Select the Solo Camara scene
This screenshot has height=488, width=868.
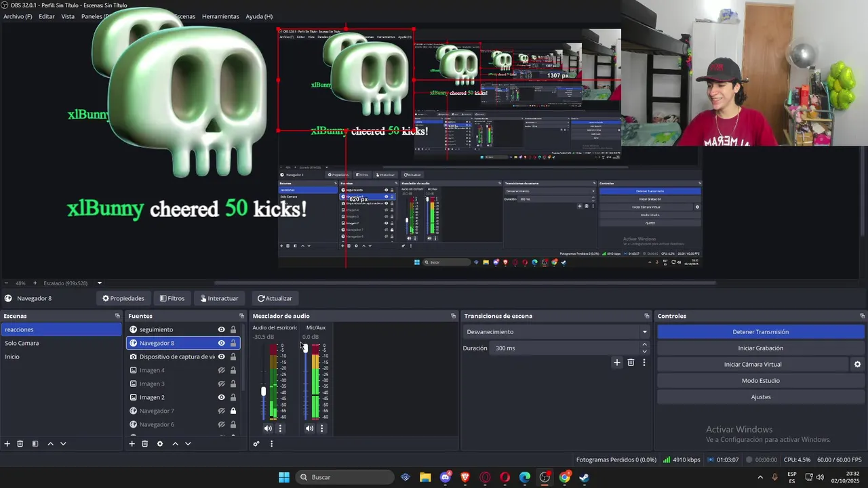coord(61,343)
